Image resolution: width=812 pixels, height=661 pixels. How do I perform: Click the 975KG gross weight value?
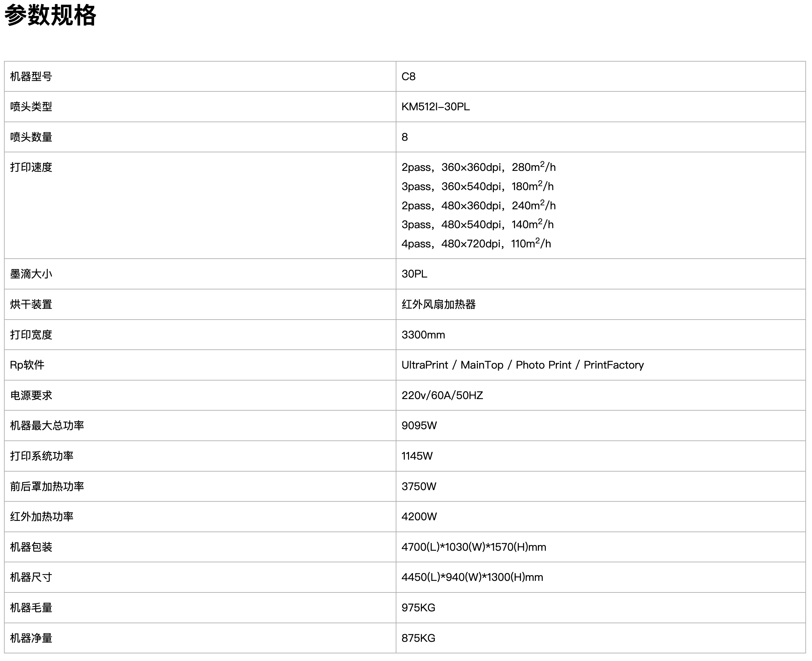418,607
